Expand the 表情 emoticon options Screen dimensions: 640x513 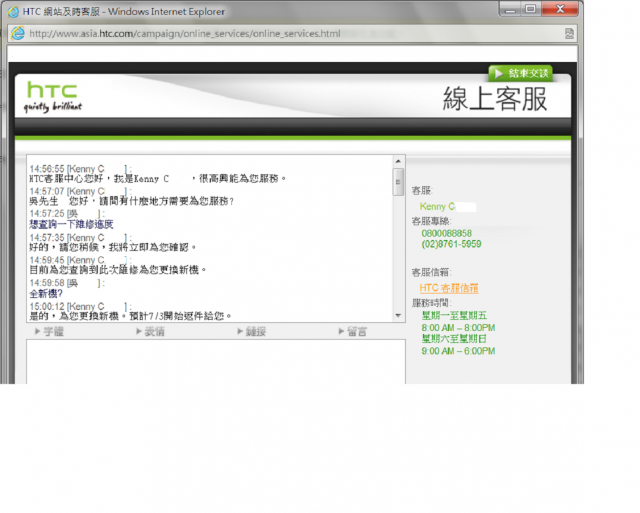(151, 331)
